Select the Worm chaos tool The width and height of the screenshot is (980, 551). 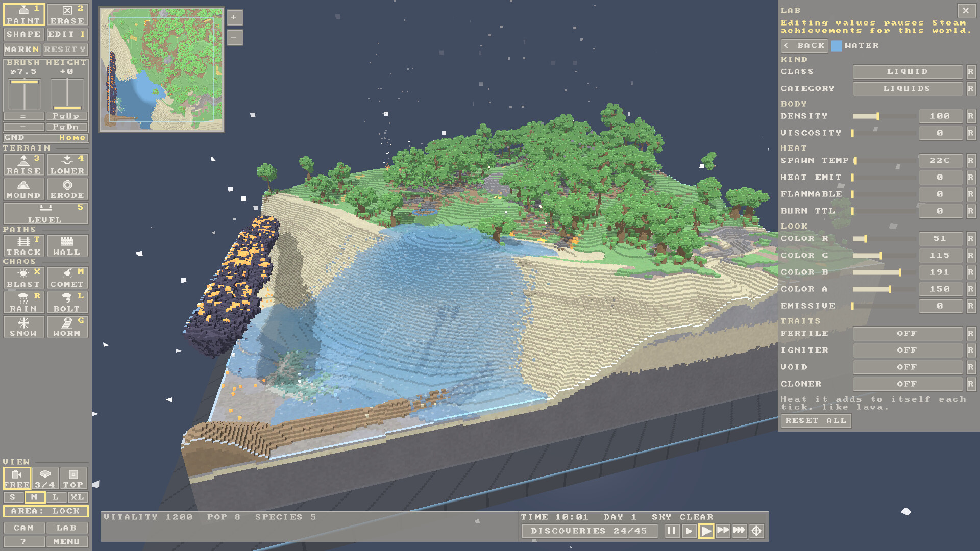click(67, 327)
